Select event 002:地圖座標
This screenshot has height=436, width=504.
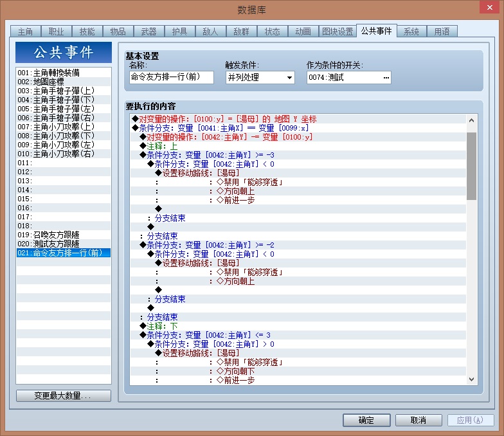pos(63,82)
